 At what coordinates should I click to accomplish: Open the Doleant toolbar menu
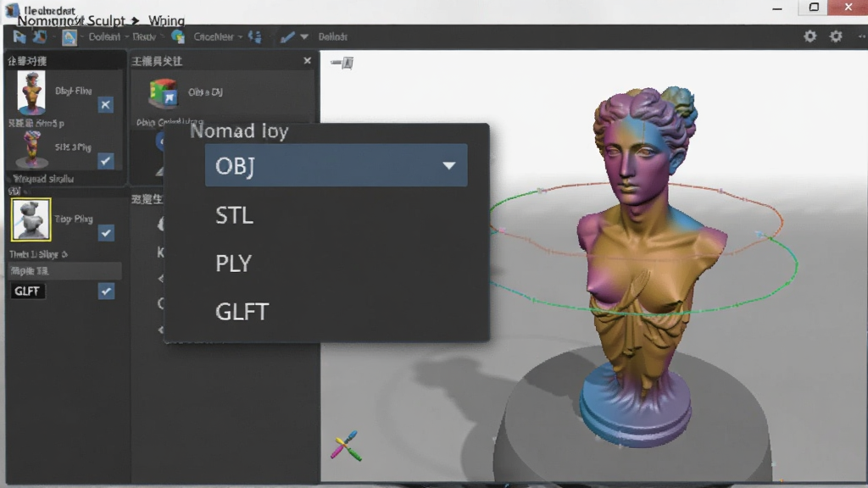pyautogui.click(x=104, y=37)
